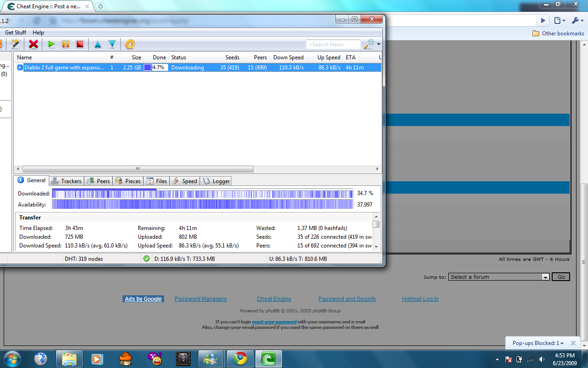Open the Create New Torrent wand icon
Viewport: 588px width, 368px height.
16,44
